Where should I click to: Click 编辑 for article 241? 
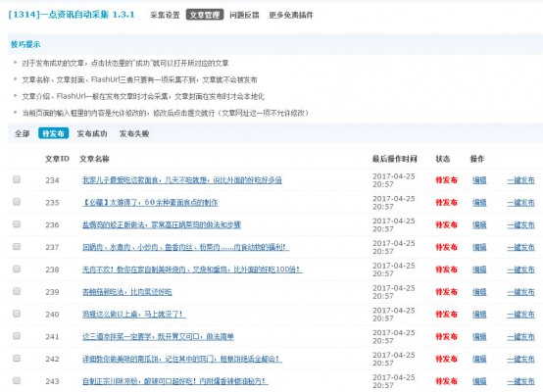479,336
